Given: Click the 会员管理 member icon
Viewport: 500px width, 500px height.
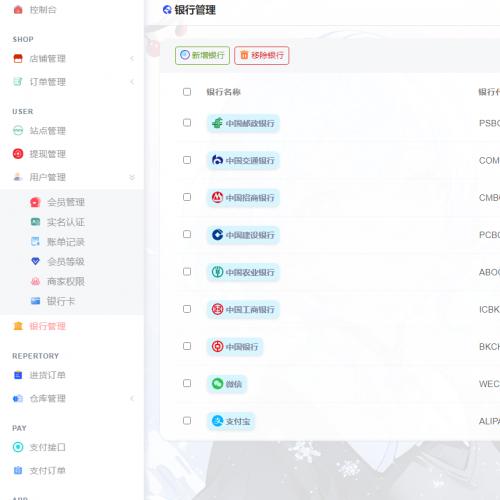Looking at the screenshot, I should (x=35, y=202).
